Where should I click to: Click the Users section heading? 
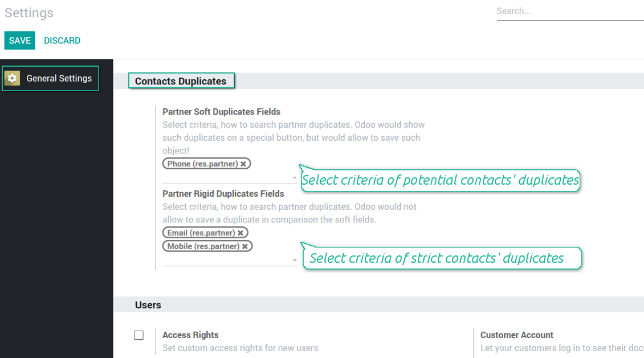(148, 305)
